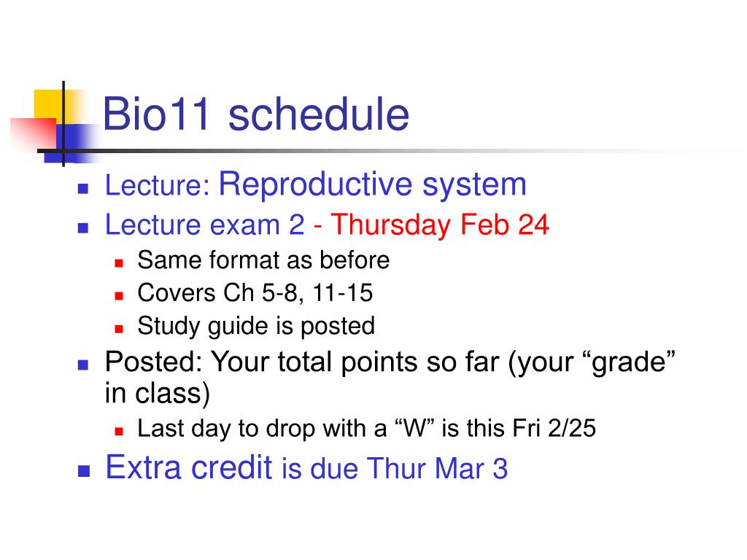Click the Study guide is posted text

(x=256, y=326)
